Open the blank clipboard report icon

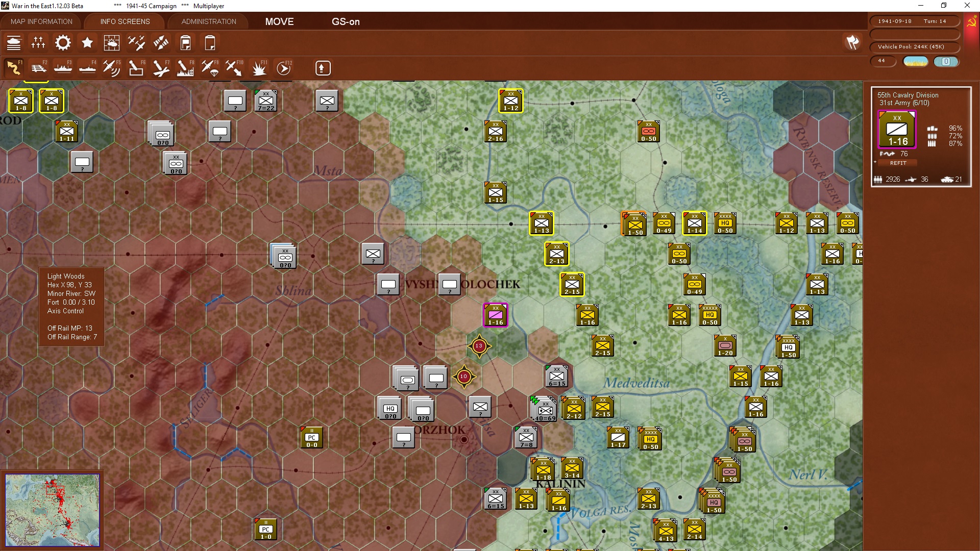(210, 43)
